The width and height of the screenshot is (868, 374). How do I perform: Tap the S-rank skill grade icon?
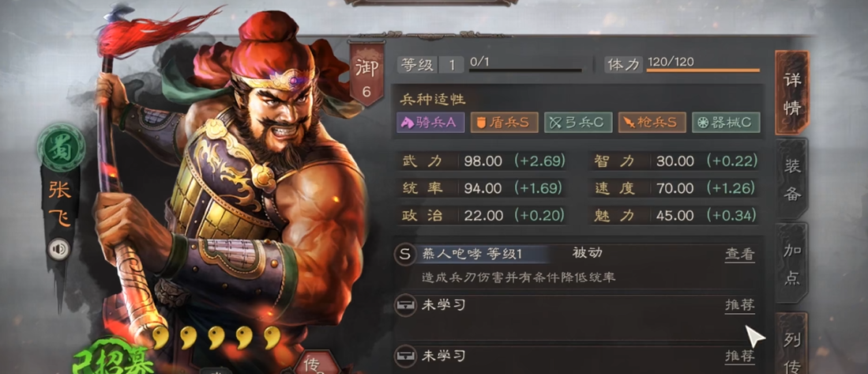(405, 255)
